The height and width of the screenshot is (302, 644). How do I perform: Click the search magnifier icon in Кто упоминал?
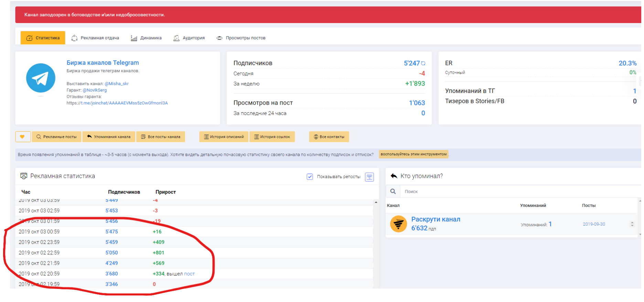click(393, 191)
